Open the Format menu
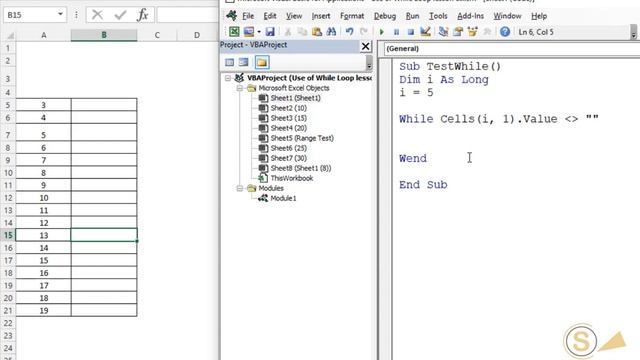The width and height of the screenshot is (640, 360). tap(352, 16)
